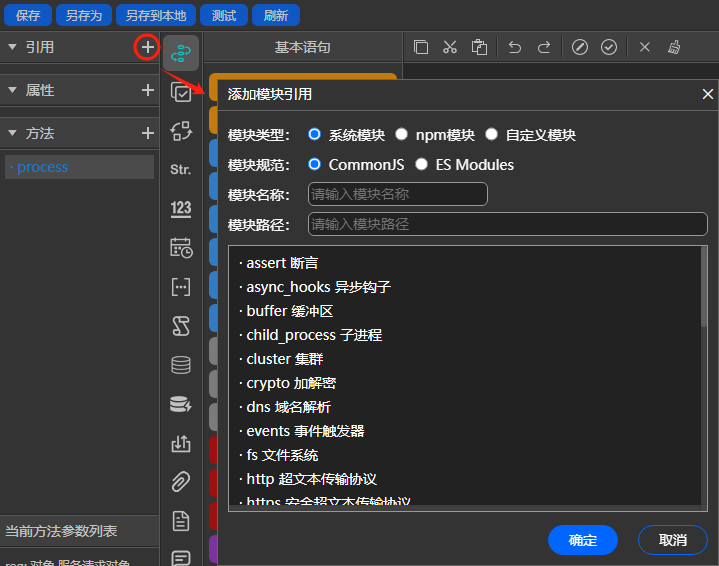Collapse the 方法 section triangle
The height and width of the screenshot is (566, 719).
(12, 133)
